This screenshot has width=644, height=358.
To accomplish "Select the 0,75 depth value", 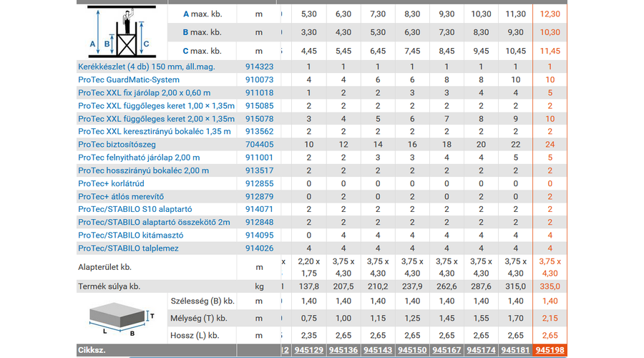I will pos(309,318).
